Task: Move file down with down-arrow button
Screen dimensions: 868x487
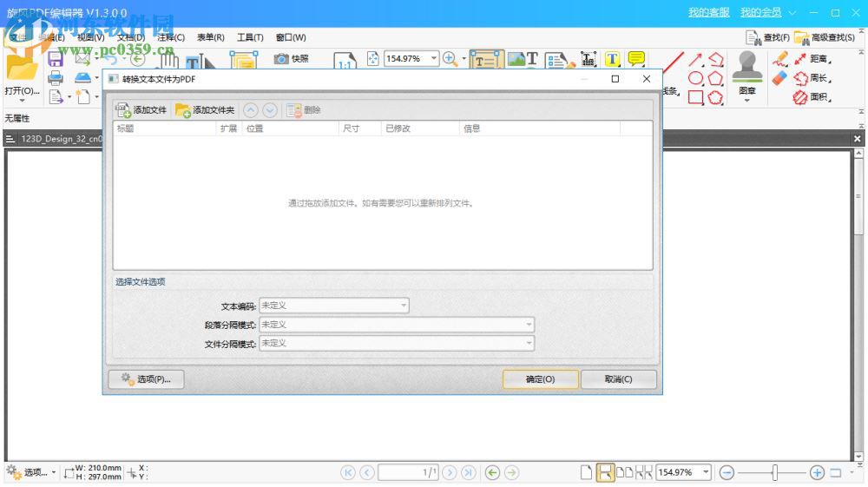Action: coord(270,110)
